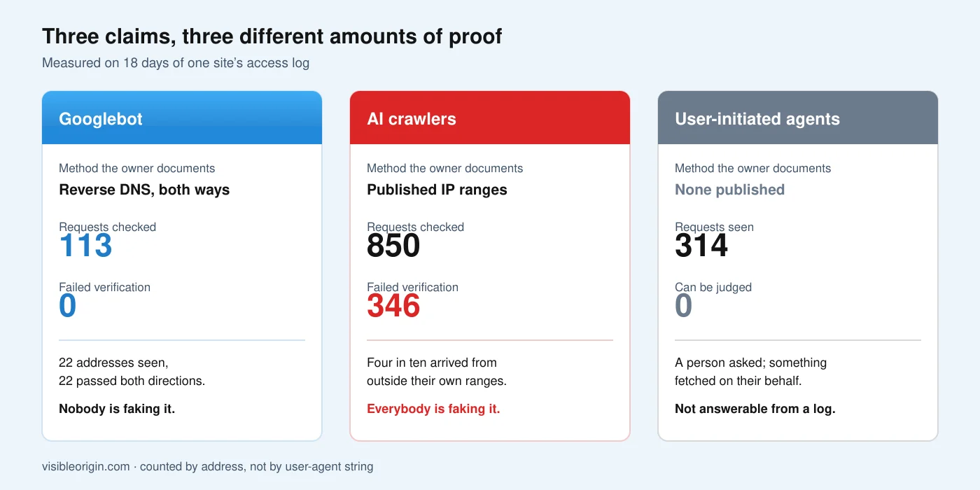Click the subtitle 'Measured on 18 days of one site's access log'
The image size is (980, 490).
(x=176, y=63)
